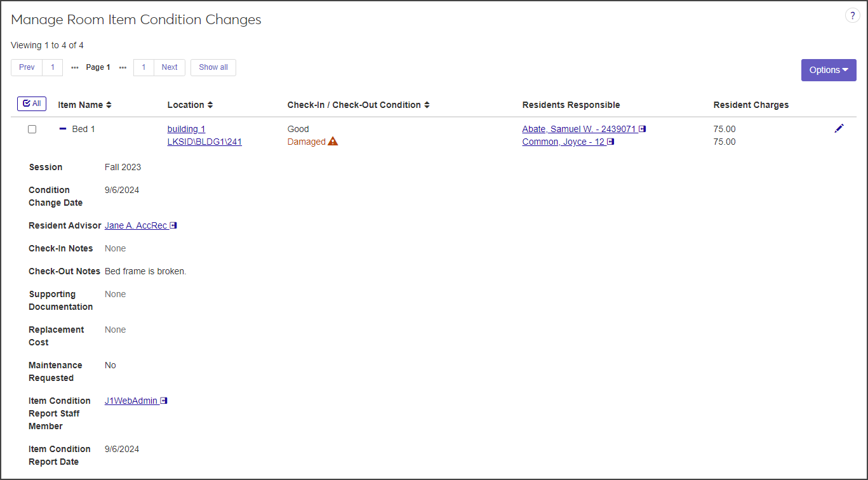
Task: Go to previous page with Prev
Action: pos(27,67)
